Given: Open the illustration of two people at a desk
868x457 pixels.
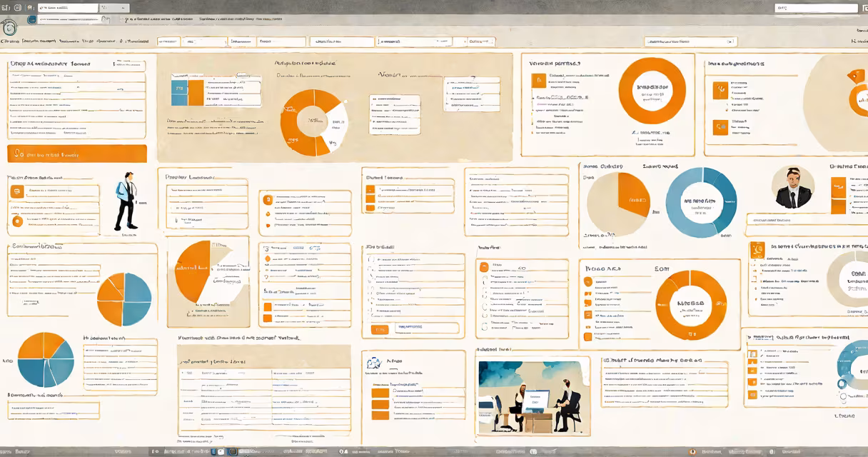Looking at the screenshot, I should (x=534, y=398).
